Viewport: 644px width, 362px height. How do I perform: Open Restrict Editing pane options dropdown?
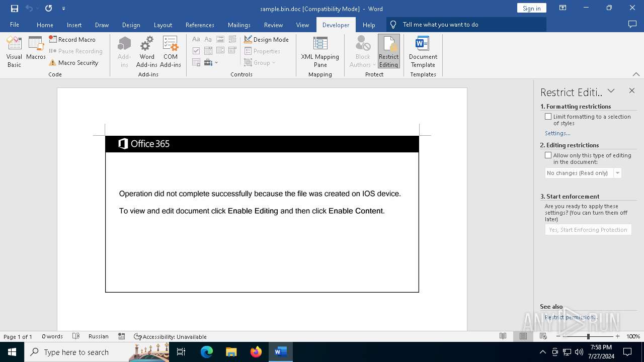(611, 91)
